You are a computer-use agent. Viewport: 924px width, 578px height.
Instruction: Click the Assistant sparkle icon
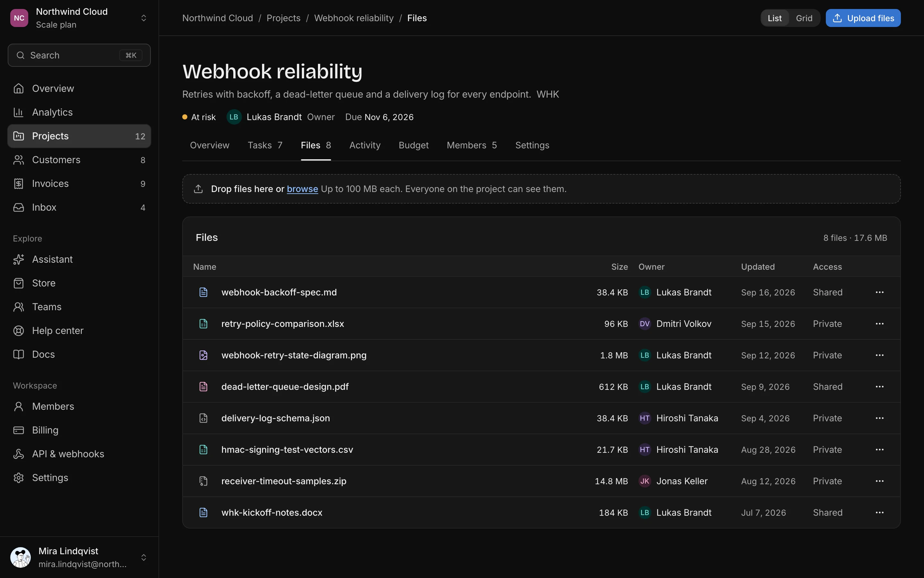click(18, 259)
